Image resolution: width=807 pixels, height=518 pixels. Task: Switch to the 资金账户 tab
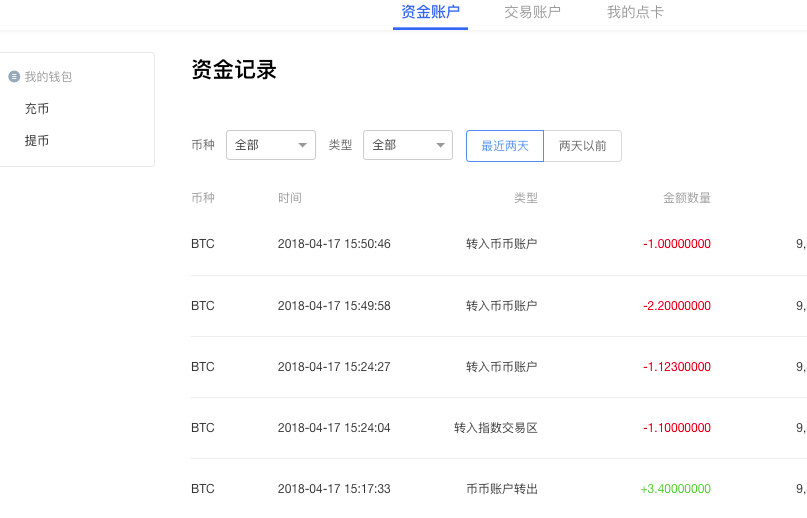430,13
